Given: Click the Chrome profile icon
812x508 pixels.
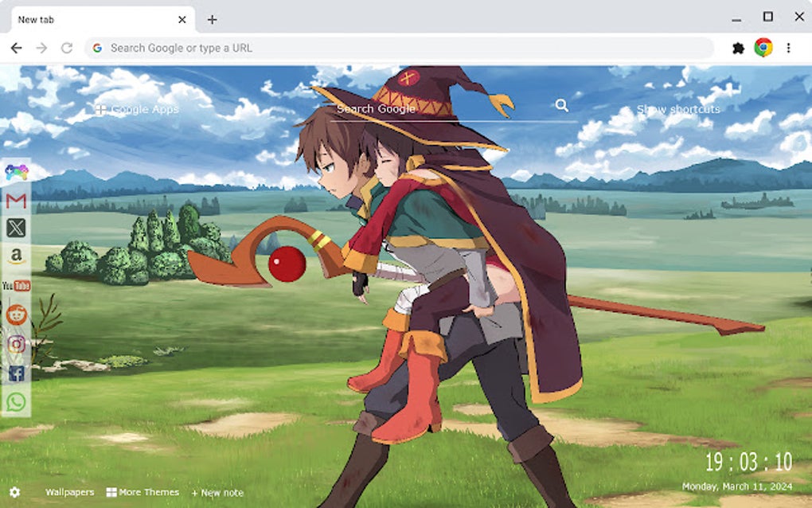Looking at the screenshot, I should 763,48.
